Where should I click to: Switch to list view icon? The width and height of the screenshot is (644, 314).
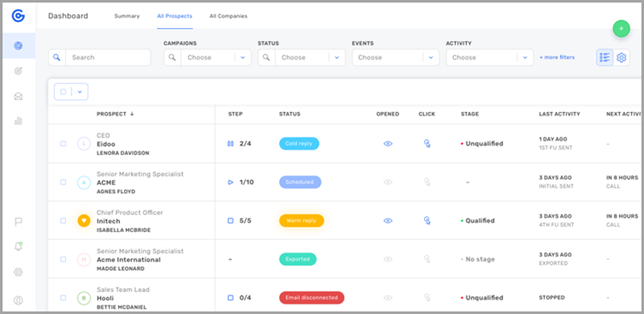point(604,57)
